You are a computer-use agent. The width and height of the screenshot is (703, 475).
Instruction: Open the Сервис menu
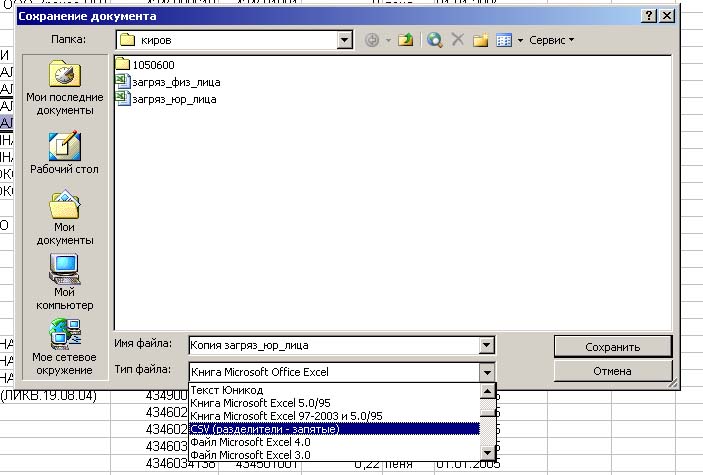(551, 40)
